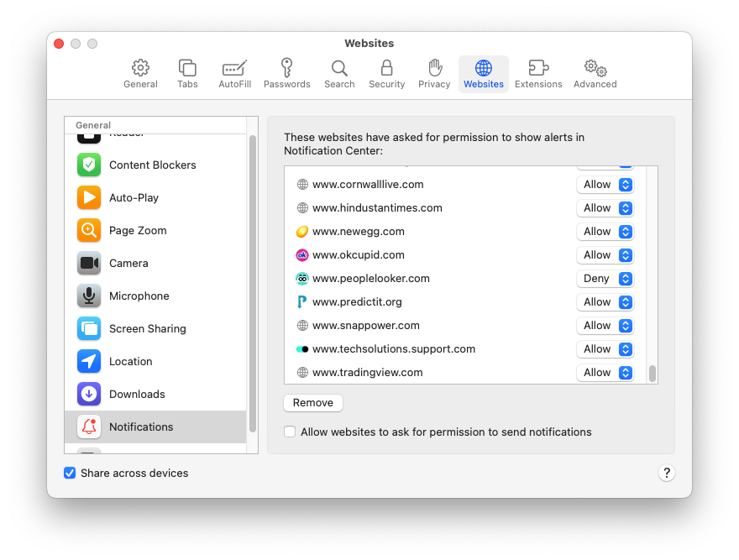This screenshot has width=739, height=560.
Task: Select the Page Zoom magnifier icon
Action: [89, 230]
